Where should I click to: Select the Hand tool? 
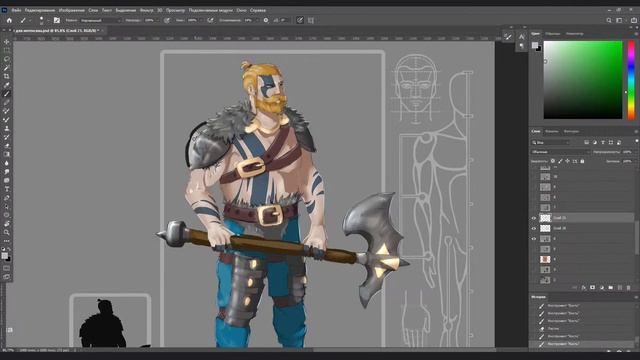[x=7, y=224]
